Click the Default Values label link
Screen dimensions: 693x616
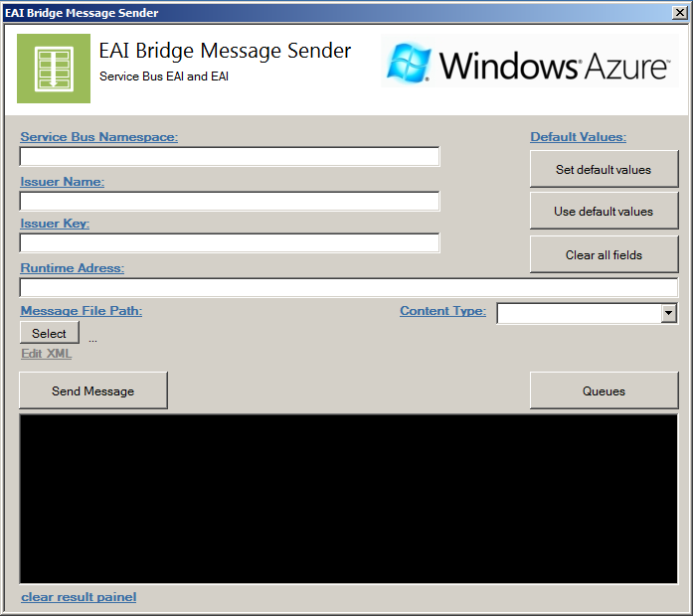[578, 137]
